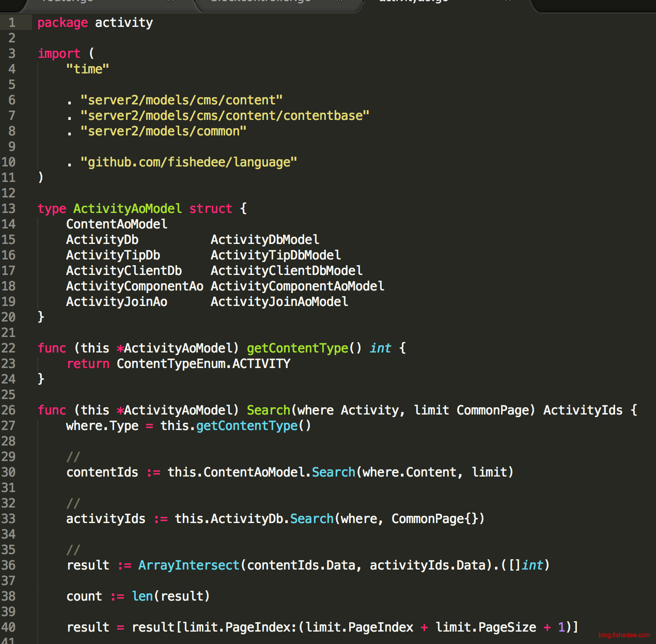656x644 pixels.
Task: Click the getContentType function name in its declaration
Action: [298, 348]
